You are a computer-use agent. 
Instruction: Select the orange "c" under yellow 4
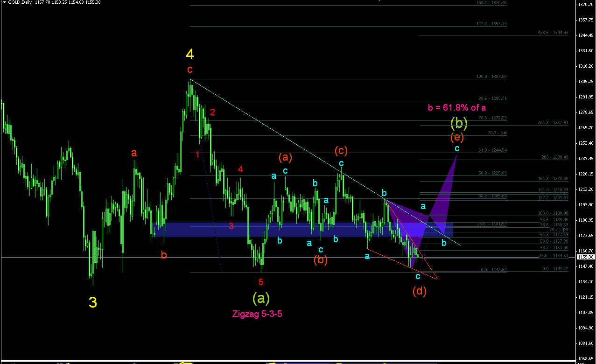[x=189, y=70]
